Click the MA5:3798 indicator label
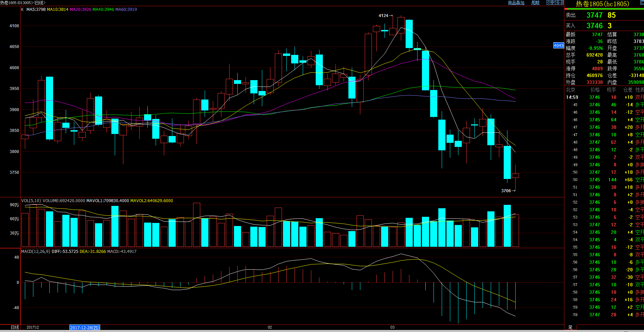The width and height of the screenshot is (644, 332). point(36,10)
